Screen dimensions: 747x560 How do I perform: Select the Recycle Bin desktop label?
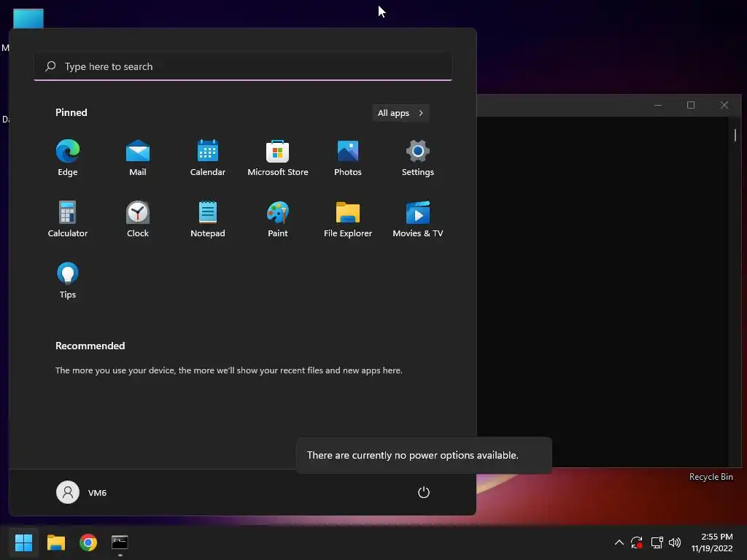point(711,477)
